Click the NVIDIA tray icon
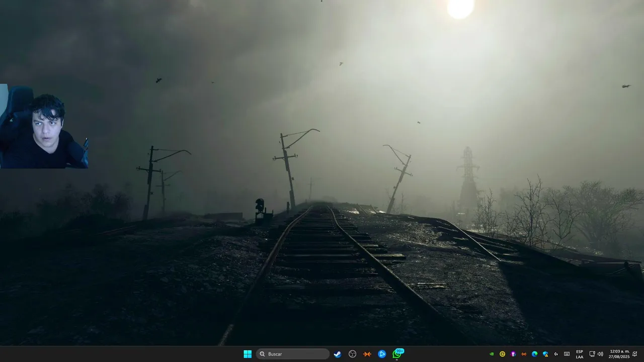 pos(492,354)
